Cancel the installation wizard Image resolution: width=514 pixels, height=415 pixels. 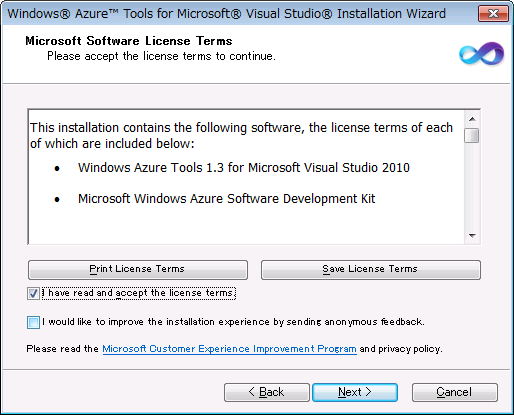click(x=455, y=392)
